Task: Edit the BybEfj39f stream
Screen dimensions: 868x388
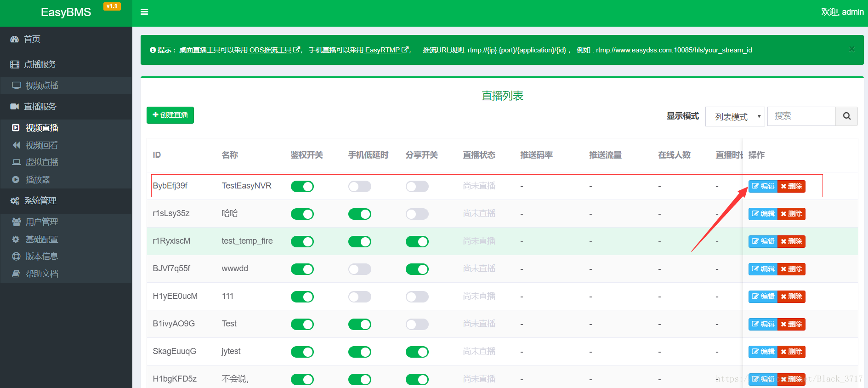Action: [x=763, y=186]
